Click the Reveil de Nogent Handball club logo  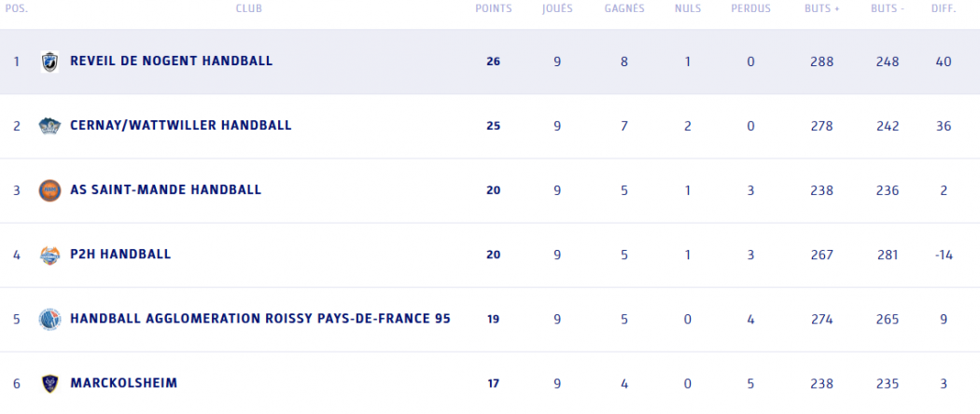(x=49, y=62)
